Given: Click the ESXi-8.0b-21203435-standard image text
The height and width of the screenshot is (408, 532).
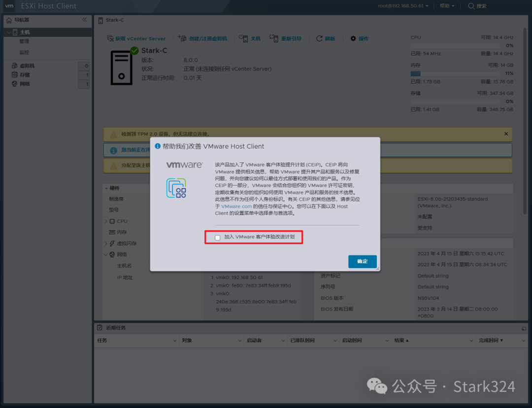Looking at the screenshot, I should pyautogui.click(x=453, y=199).
